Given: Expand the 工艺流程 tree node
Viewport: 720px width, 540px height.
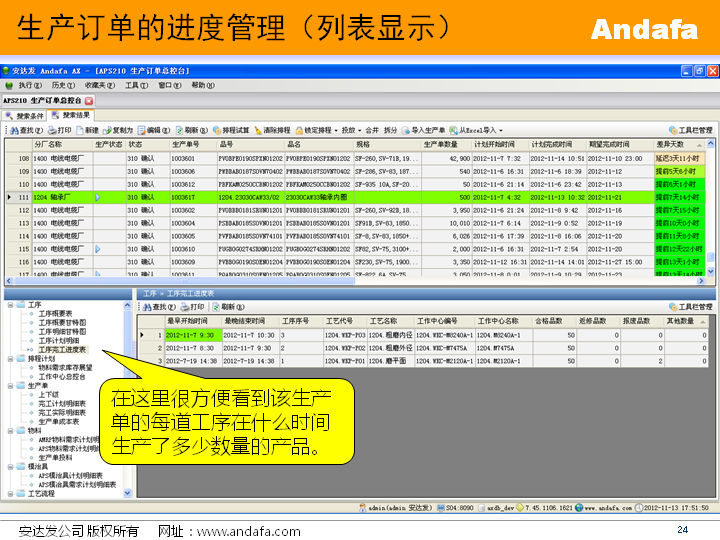Looking at the screenshot, I should (10, 493).
